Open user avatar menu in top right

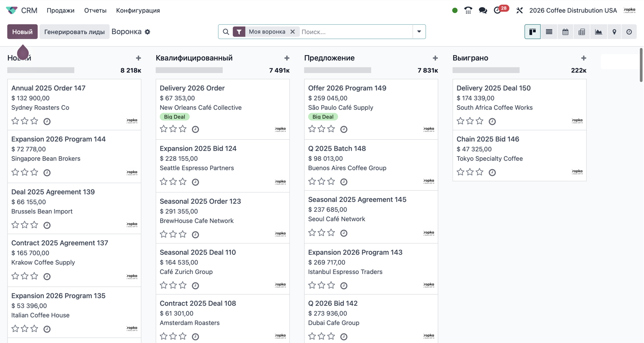click(x=629, y=10)
